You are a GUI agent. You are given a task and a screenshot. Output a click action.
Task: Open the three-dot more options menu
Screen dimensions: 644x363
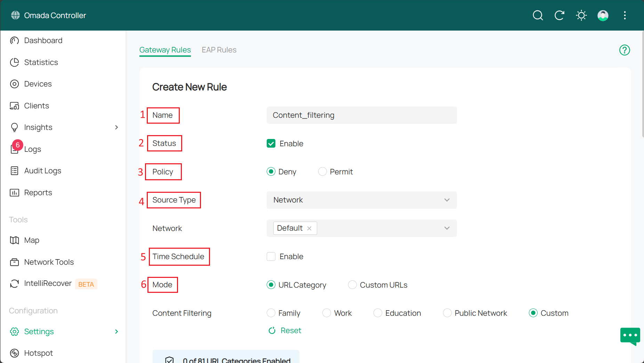tap(625, 15)
